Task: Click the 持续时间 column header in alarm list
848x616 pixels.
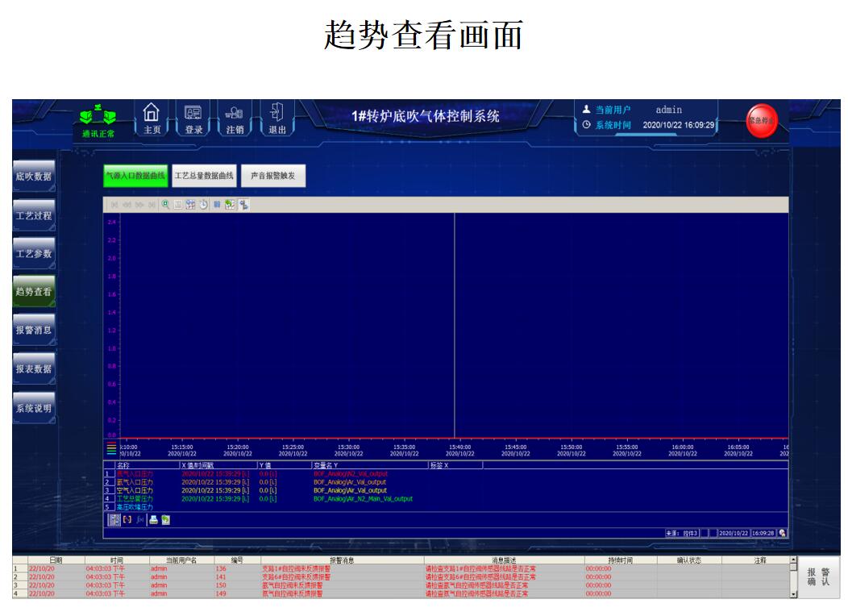Action: coord(620,560)
